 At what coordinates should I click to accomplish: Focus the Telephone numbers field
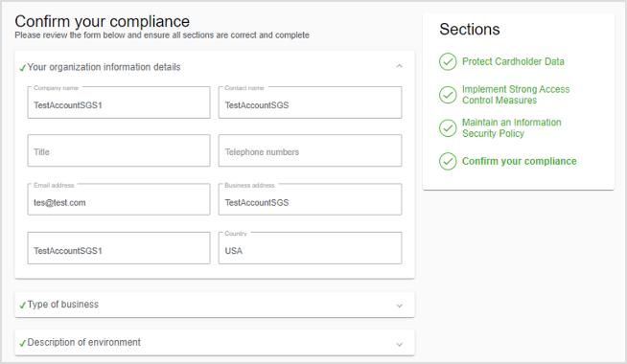[310, 150]
